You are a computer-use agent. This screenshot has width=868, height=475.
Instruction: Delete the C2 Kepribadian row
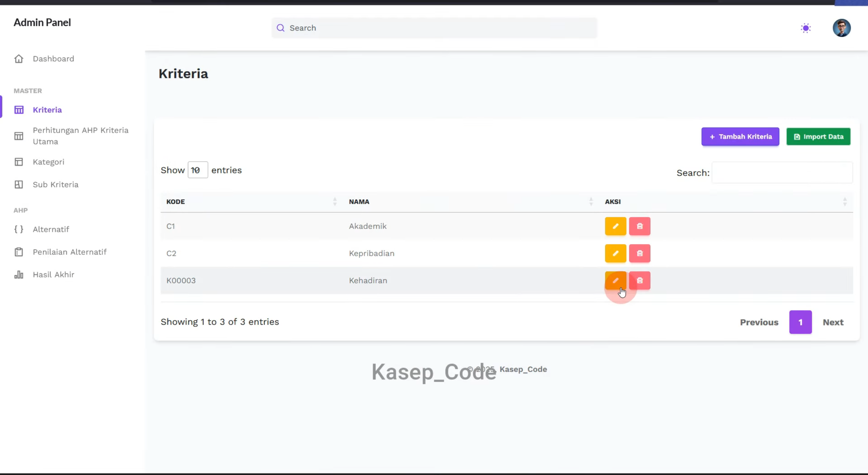tap(640, 253)
